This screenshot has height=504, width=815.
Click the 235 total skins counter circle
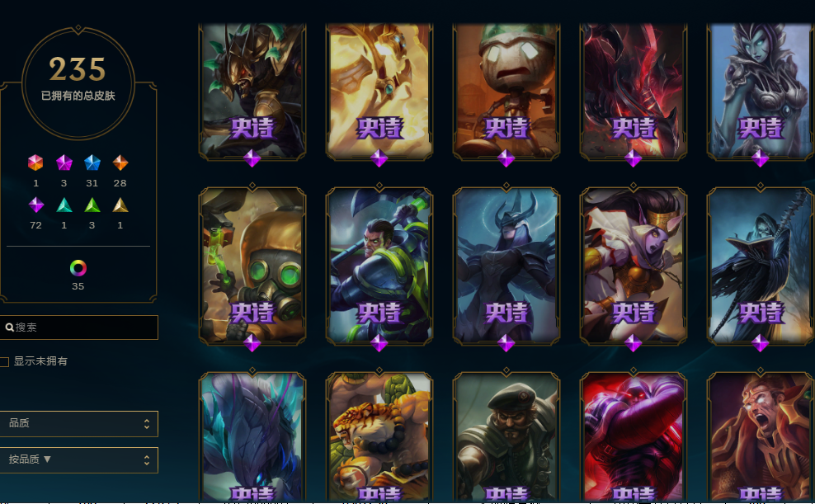(x=78, y=83)
